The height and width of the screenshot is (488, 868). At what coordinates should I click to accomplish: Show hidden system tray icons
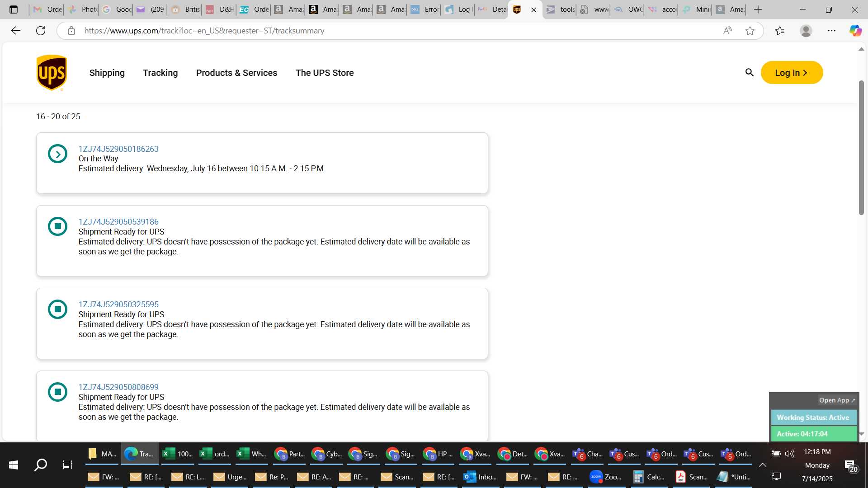tap(762, 465)
